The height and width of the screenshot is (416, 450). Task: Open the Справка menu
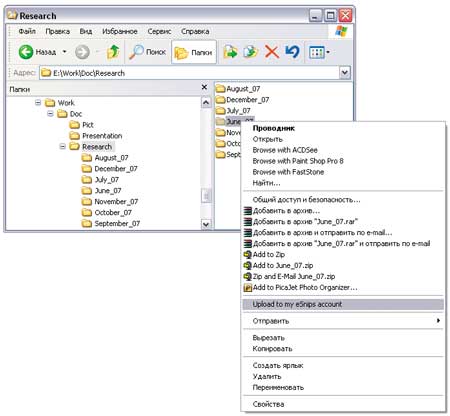tap(195, 31)
